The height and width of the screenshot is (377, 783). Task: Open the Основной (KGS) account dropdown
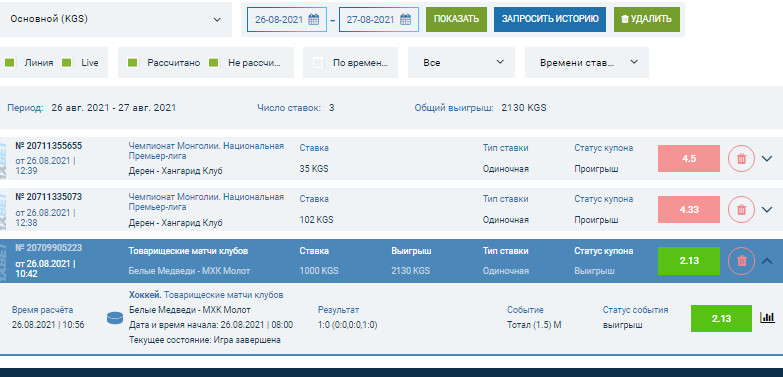coord(116,19)
